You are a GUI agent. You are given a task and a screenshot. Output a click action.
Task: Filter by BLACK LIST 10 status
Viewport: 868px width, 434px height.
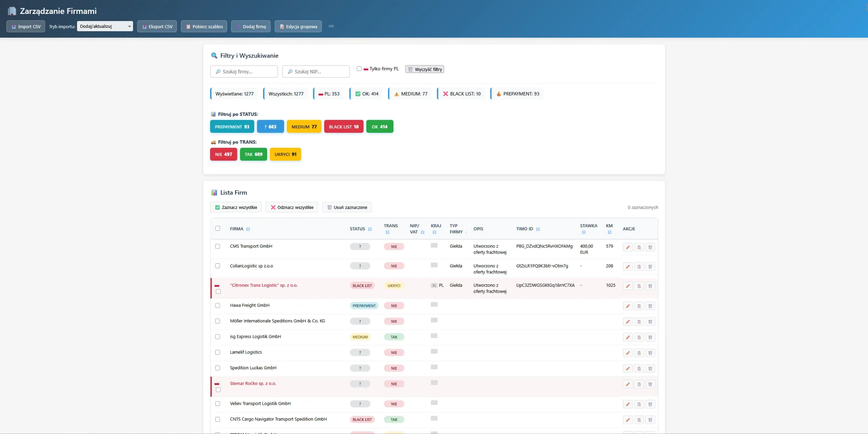coord(343,126)
